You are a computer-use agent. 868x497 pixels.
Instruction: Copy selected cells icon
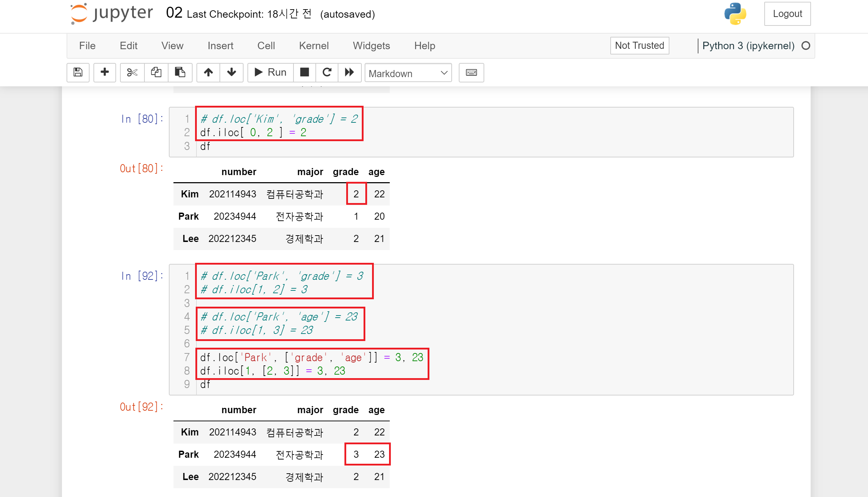coord(156,73)
